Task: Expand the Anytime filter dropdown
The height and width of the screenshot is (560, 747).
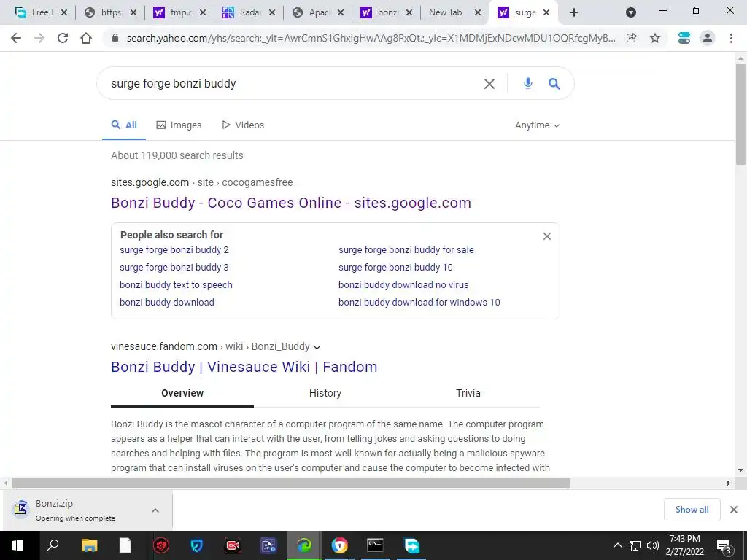Action: click(537, 125)
